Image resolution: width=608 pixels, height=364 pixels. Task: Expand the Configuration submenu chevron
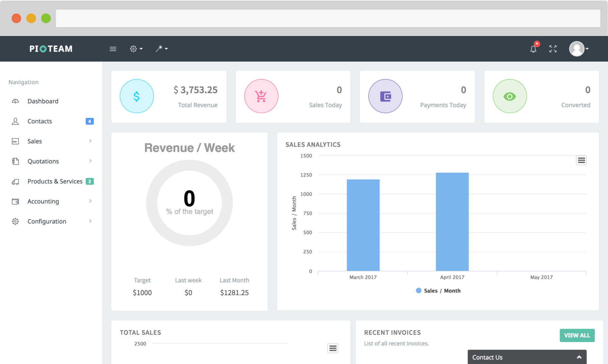(x=90, y=221)
